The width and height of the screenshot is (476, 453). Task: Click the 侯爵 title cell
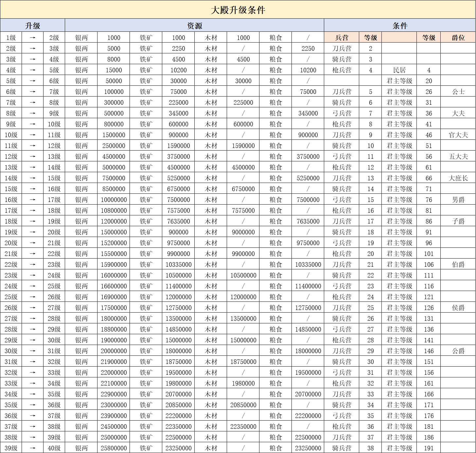click(x=458, y=308)
